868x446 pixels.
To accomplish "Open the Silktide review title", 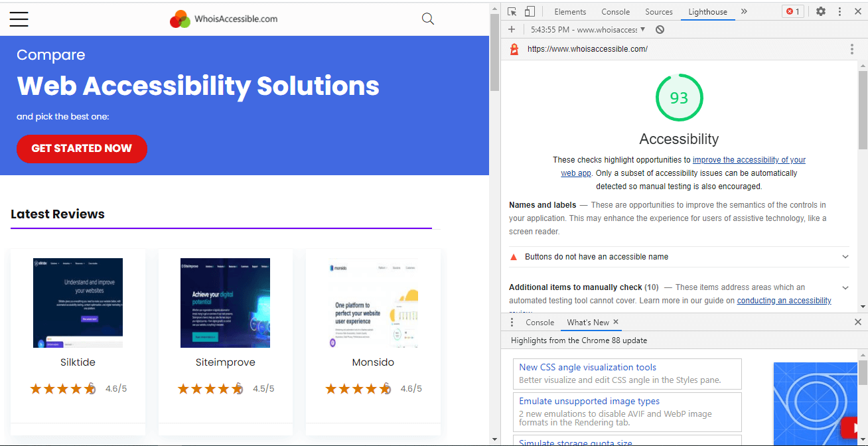I will [78, 362].
